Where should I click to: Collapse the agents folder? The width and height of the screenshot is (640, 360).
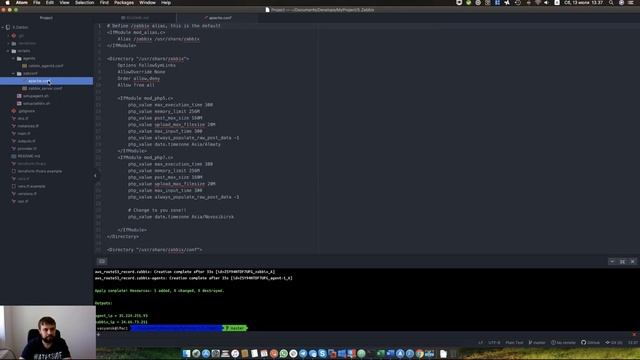(13, 58)
